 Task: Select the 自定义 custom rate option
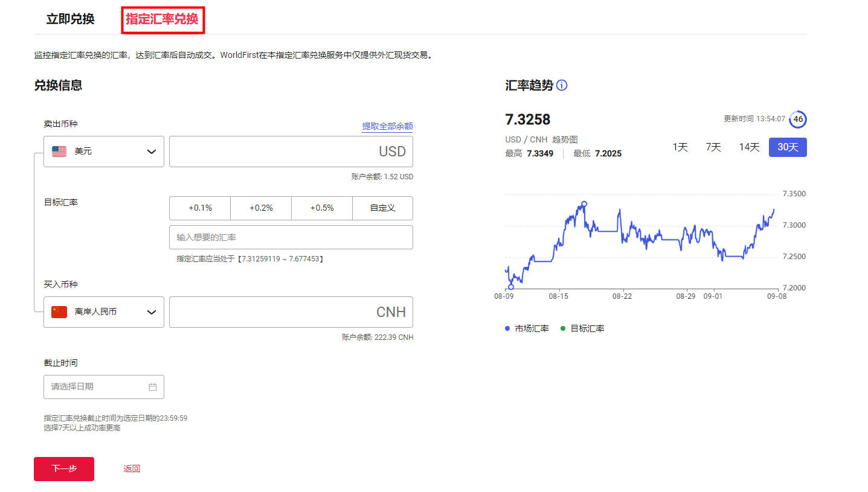382,208
